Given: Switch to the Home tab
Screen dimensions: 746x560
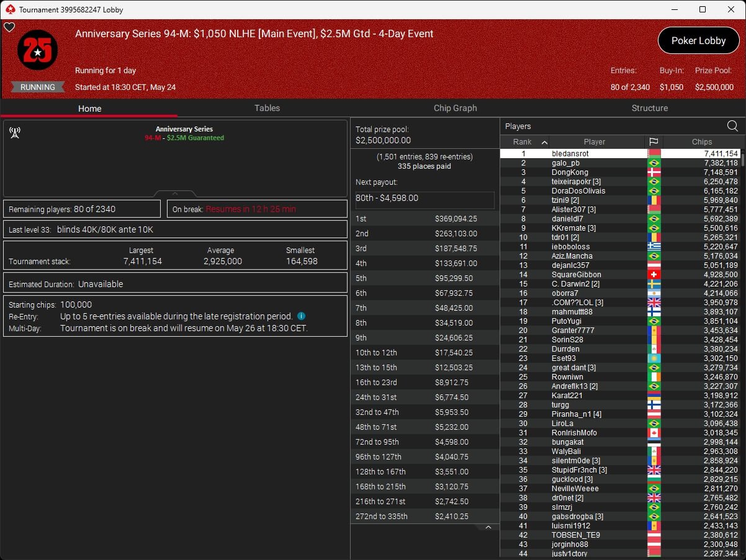Looking at the screenshot, I should click(89, 109).
